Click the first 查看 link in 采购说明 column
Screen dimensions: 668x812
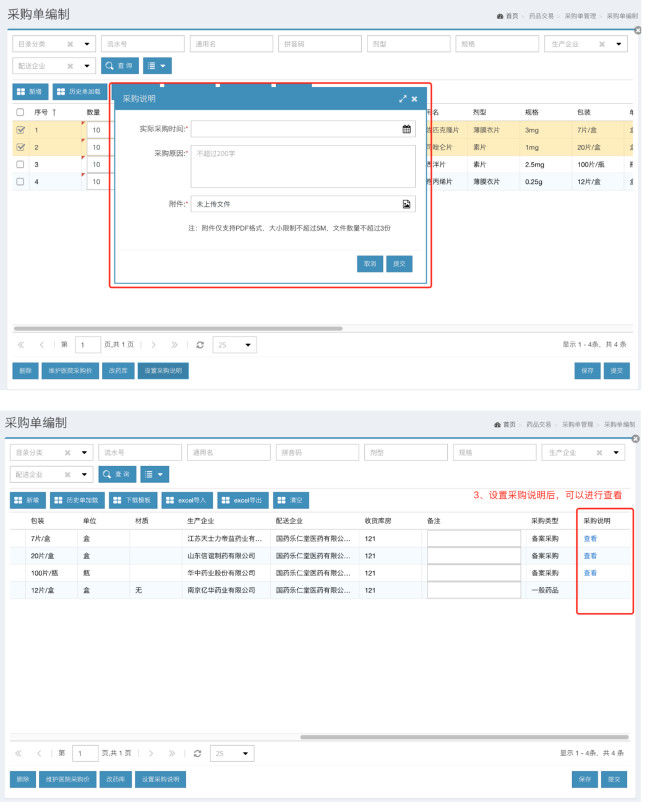[x=590, y=538]
